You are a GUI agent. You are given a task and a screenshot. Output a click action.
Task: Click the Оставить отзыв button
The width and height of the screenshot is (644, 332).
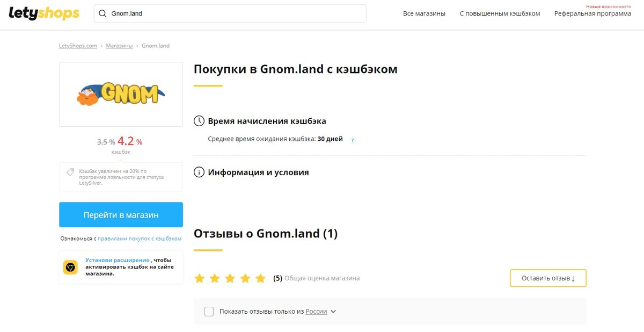point(548,278)
